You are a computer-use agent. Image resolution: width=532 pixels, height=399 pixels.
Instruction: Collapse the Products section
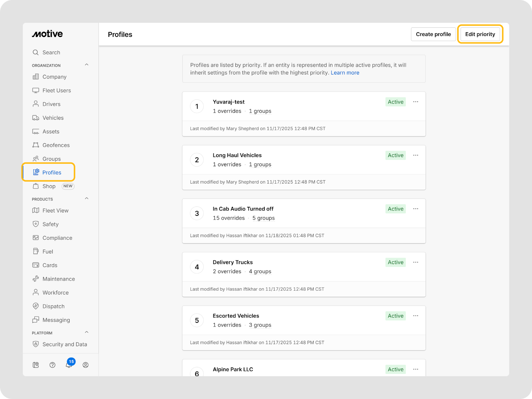[87, 199]
